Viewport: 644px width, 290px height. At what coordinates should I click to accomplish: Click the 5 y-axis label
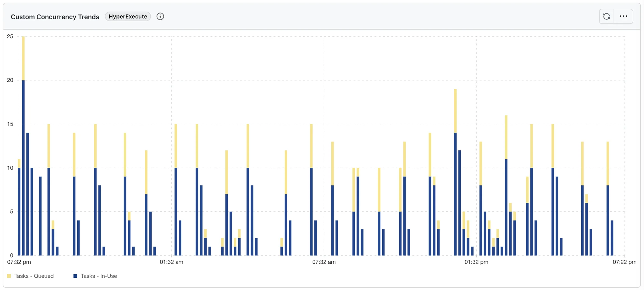pos(12,211)
